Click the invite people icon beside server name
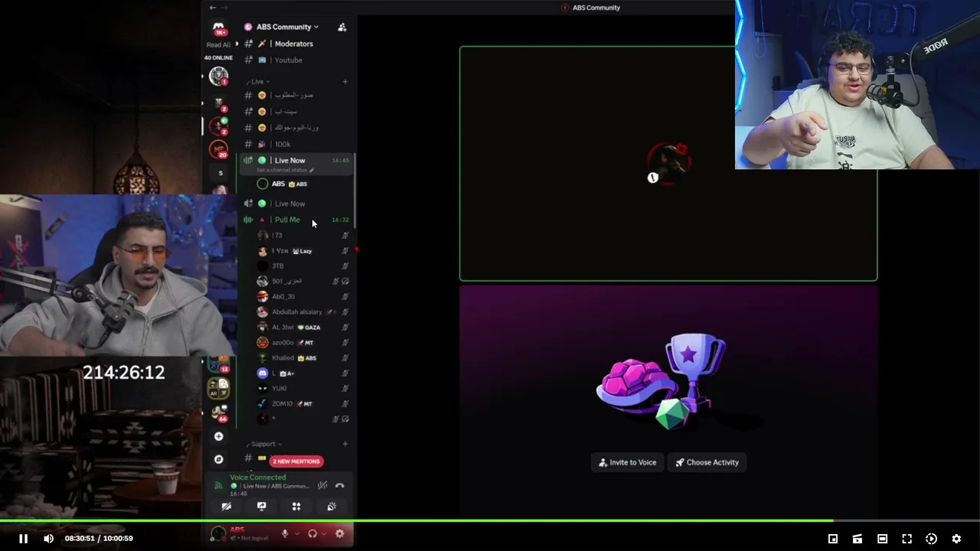 342,27
